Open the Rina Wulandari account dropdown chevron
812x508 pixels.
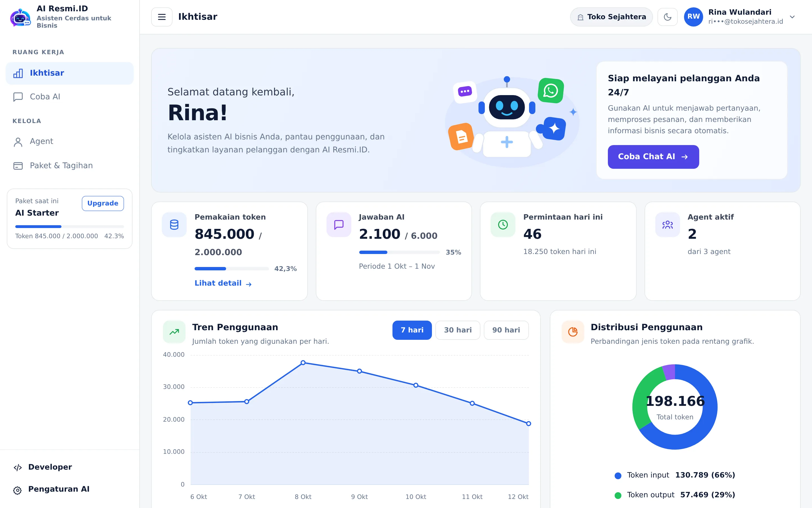[792, 17]
